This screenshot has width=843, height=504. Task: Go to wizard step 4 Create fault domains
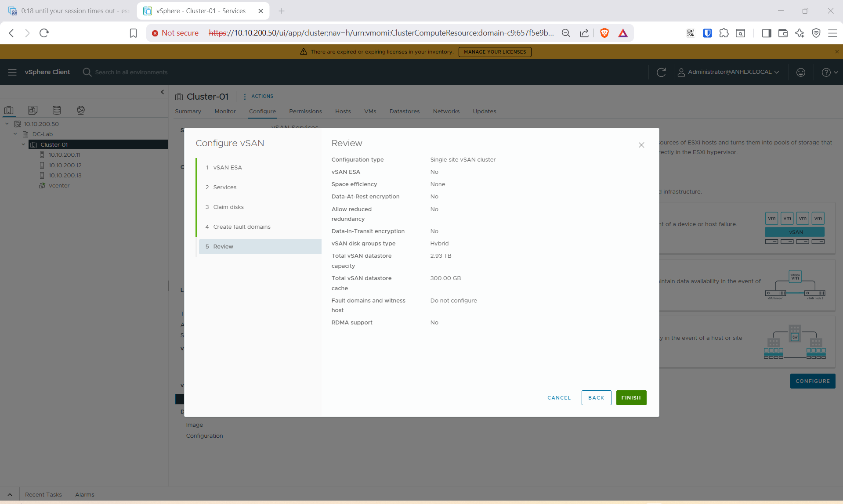(x=260, y=227)
